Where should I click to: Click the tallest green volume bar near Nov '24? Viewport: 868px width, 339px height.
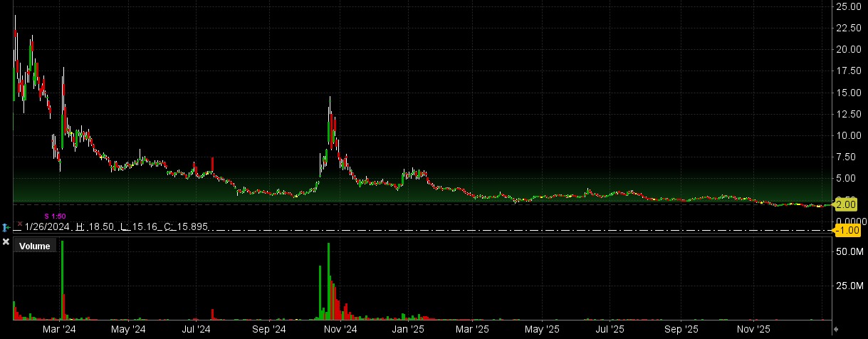tap(328, 281)
